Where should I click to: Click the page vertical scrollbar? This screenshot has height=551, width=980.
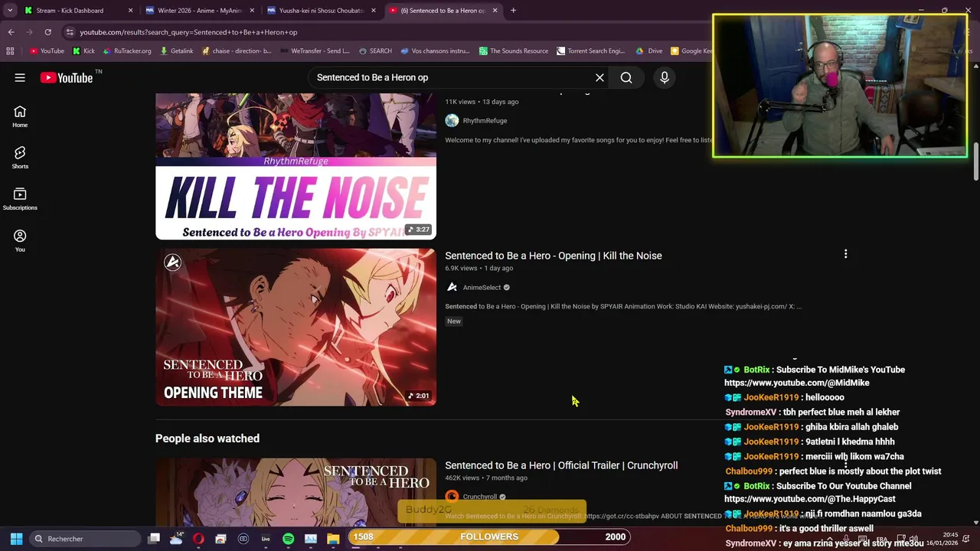[975, 161]
